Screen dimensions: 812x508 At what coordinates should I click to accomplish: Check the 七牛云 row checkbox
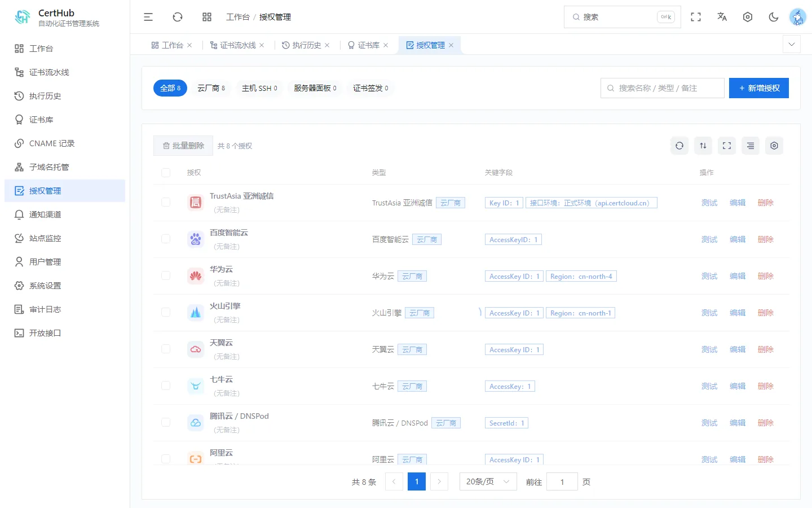(166, 386)
